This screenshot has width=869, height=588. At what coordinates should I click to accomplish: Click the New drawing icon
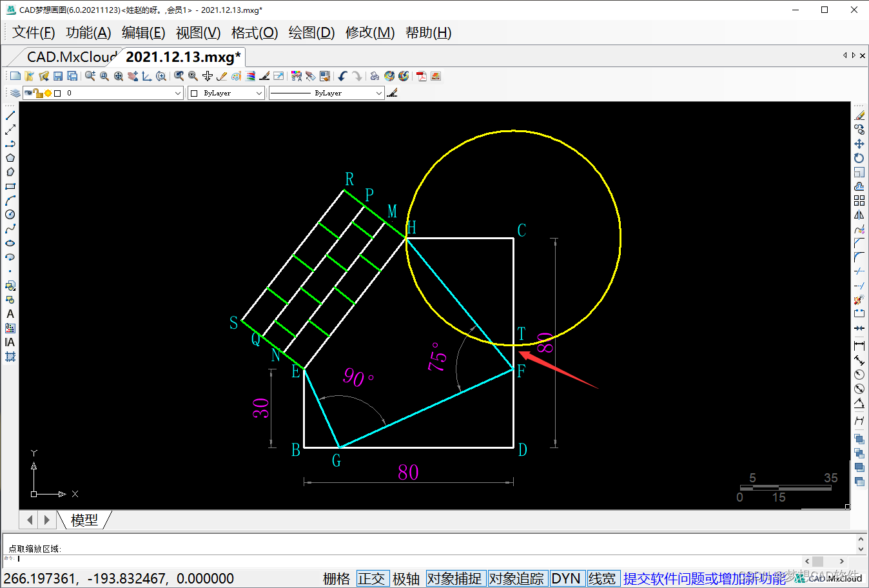point(15,76)
